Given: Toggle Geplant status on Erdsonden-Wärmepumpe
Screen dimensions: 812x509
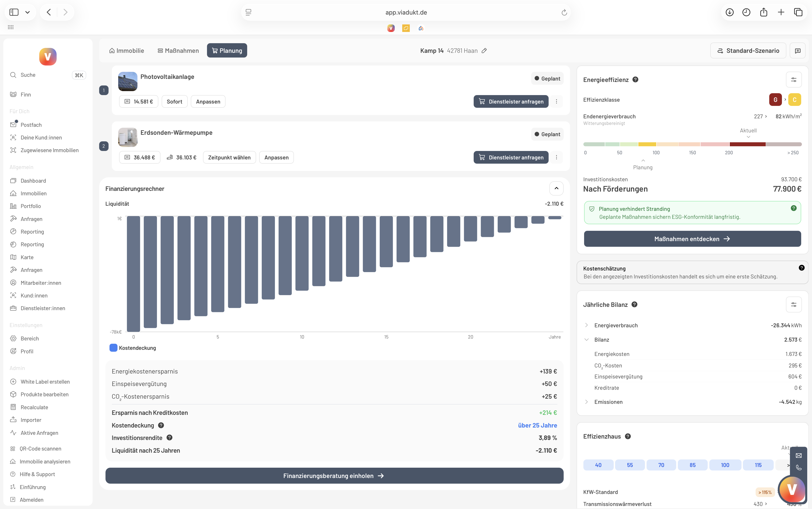Looking at the screenshot, I should [x=547, y=134].
